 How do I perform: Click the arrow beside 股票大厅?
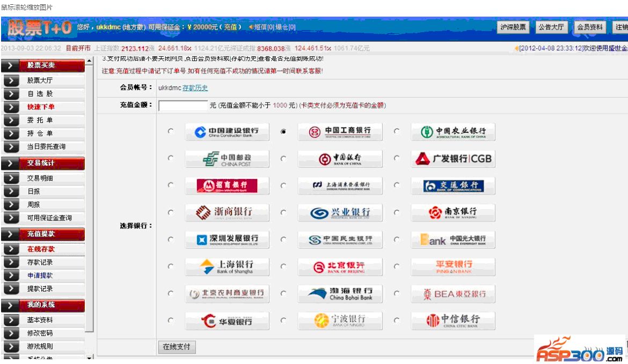(x=11, y=80)
